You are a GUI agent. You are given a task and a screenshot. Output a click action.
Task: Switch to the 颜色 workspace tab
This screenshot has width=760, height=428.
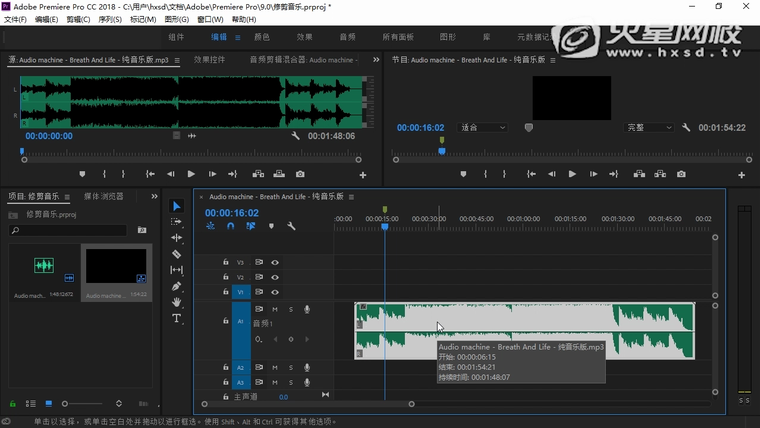pos(262,37)
